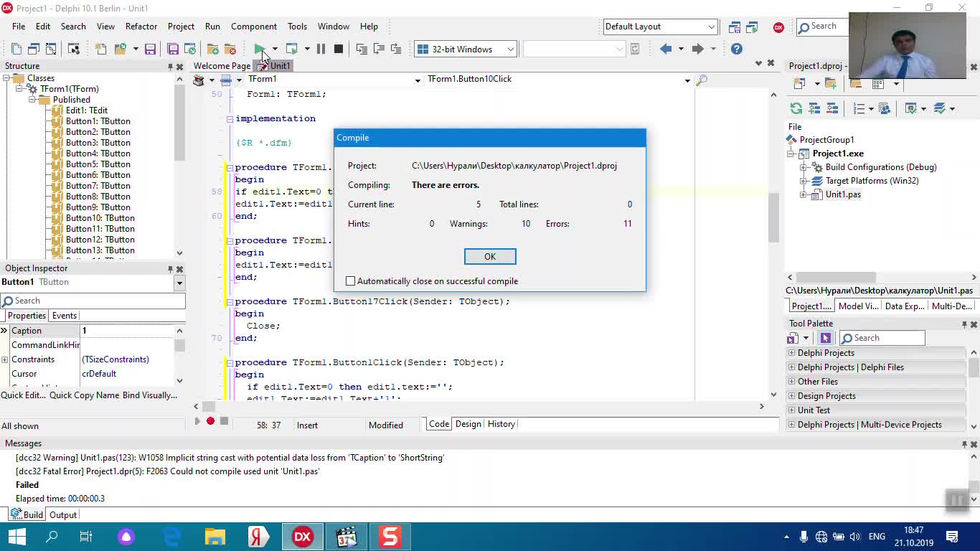The height and width of the screenshot is (551, 980).
Task: Click the taskbar search magnifier
Action: (x=52, y=537)
